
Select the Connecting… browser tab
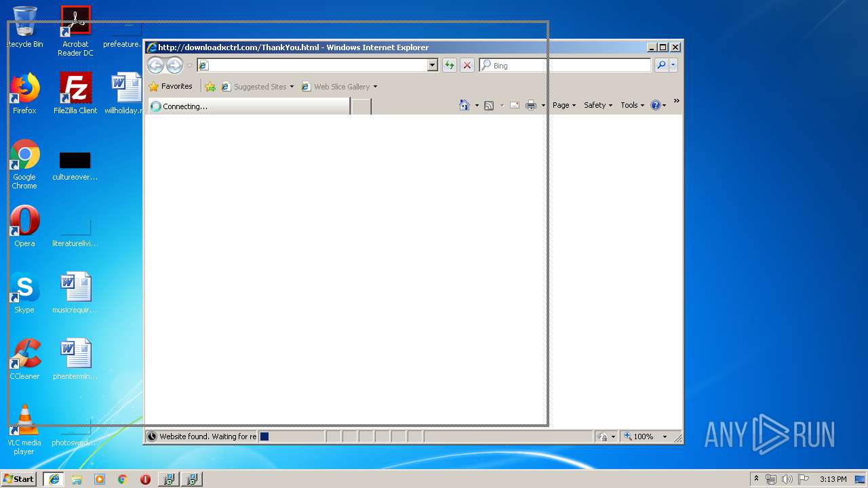tap(248, 106)
